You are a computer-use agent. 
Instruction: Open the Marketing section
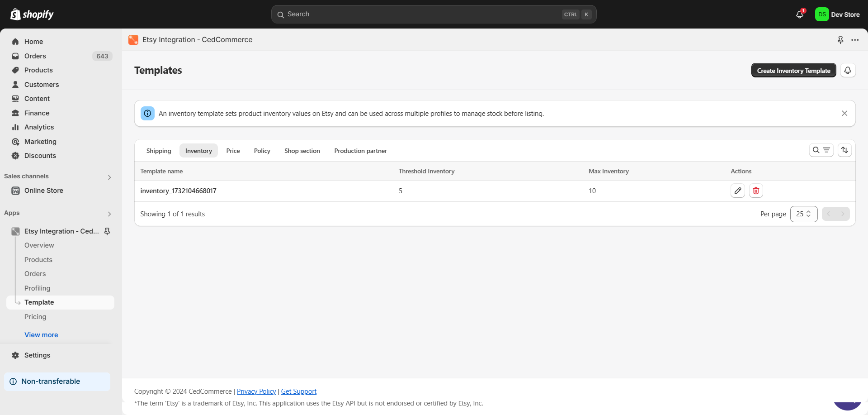(40, 142)
